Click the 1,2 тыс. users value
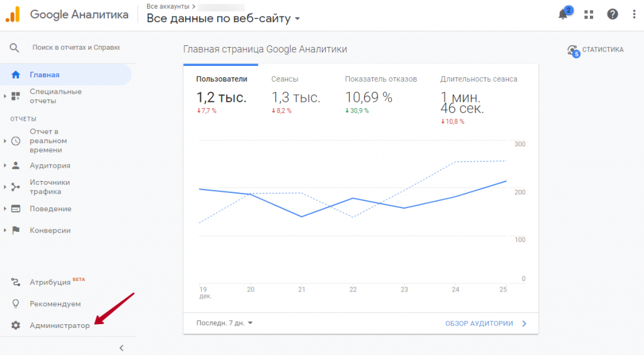 click(221, 97)
